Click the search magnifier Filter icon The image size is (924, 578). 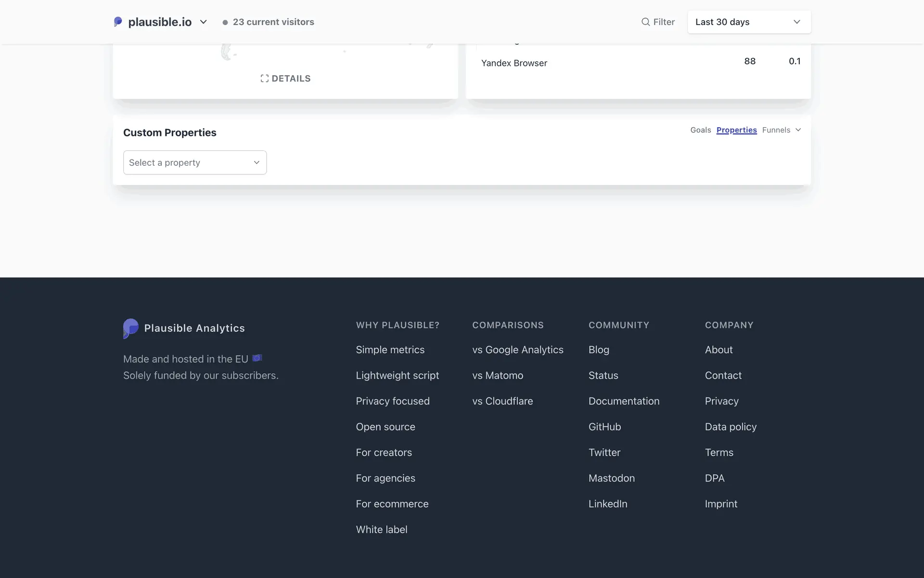coord(645,22)
